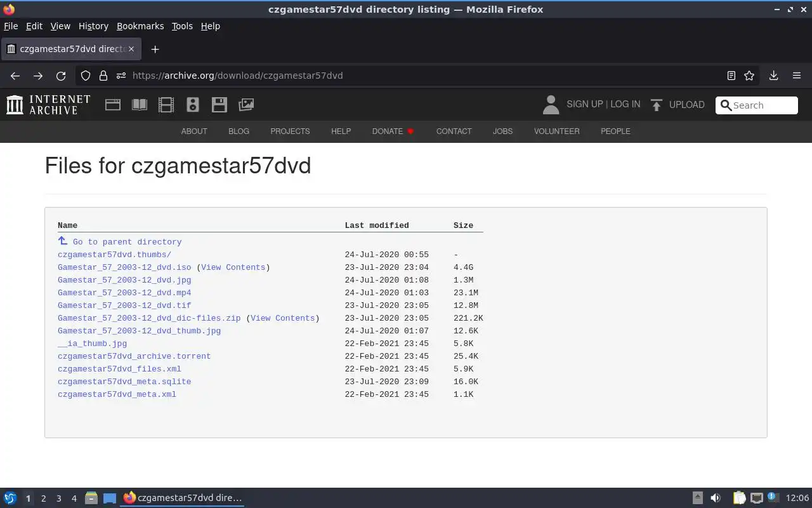Open czgamestar57dvd.thumbs/ folder
This screenshot has height=508, width=812.
point(114,255)
